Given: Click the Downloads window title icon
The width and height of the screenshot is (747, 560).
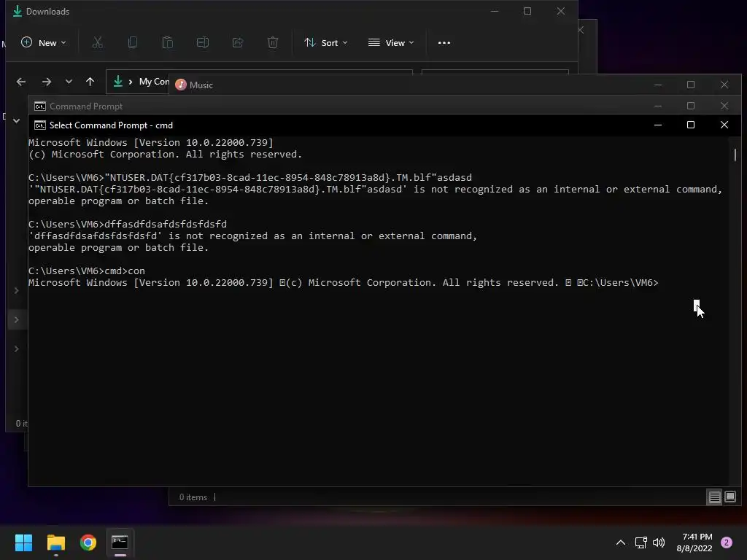Looking at the screenshot, I should click(x=18, y=11).
